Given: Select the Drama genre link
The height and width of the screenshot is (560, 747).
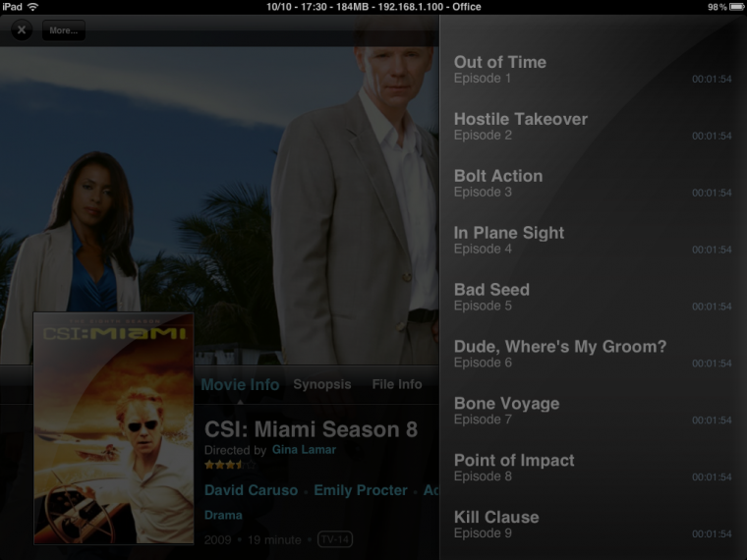Looking at the screenshot, I should [x=223, y=515].
